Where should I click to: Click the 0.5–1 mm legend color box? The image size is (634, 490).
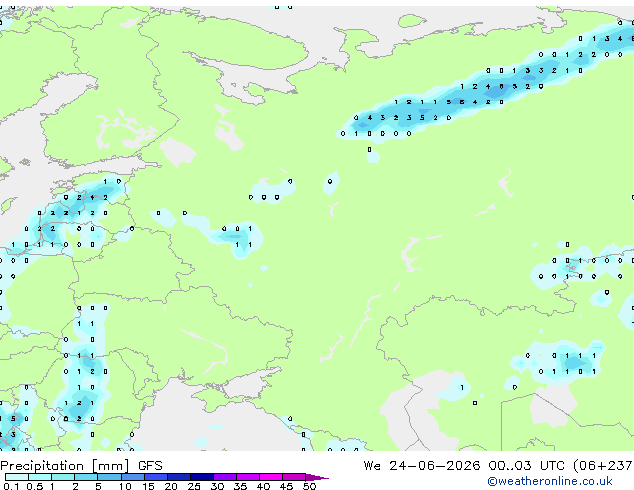pos(40,477)
